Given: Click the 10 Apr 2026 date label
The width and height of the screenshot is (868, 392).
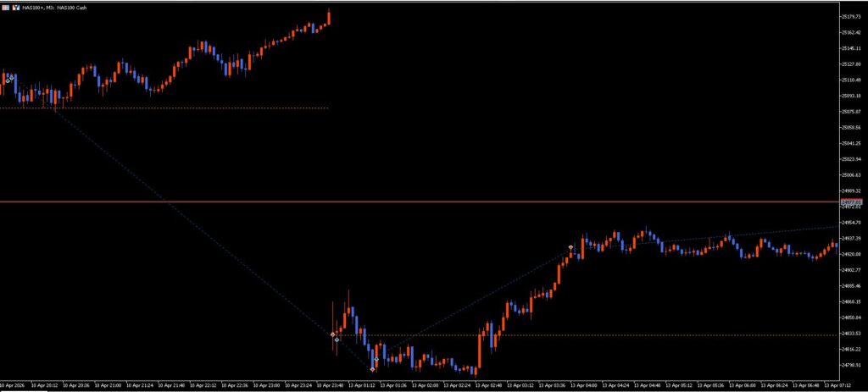Looking at the screenshot, I should 14,384.
